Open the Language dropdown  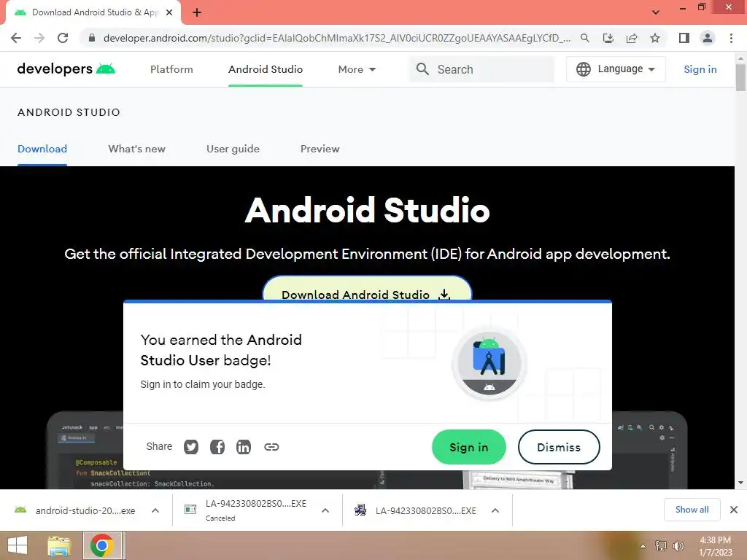[x=616, y=69]
